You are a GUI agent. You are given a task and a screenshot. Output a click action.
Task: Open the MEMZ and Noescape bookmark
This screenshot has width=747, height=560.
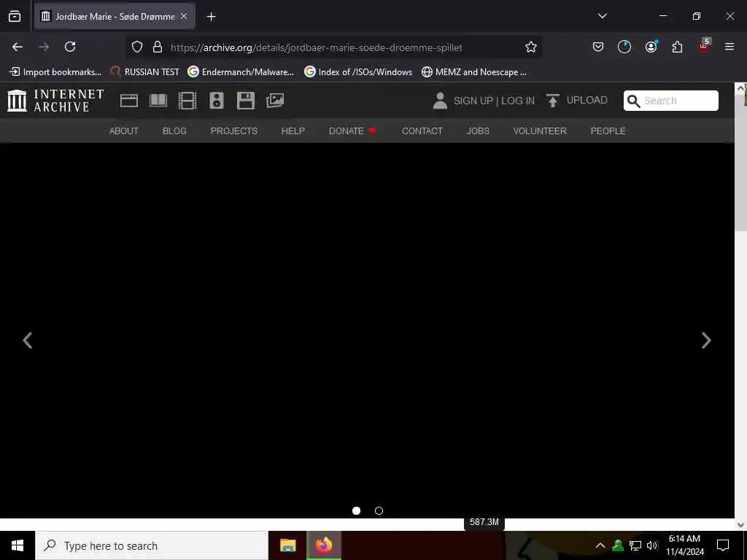pyautogui.click(x=474, y=72)
